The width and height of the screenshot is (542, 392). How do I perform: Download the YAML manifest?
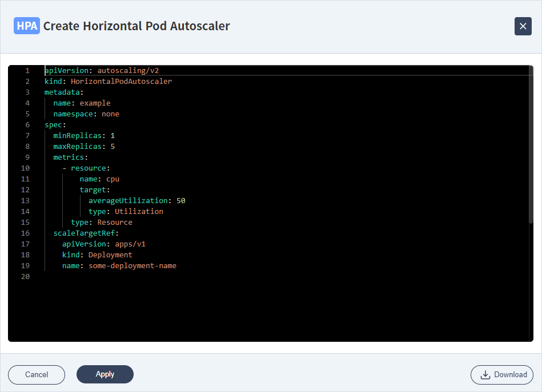pos(501,375)
